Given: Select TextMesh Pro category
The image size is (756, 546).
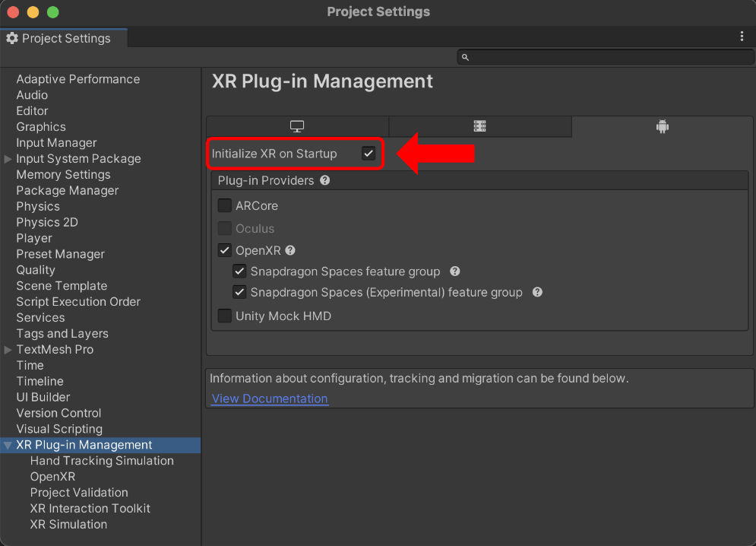Looking at the screenshot, I should [55, 350].
